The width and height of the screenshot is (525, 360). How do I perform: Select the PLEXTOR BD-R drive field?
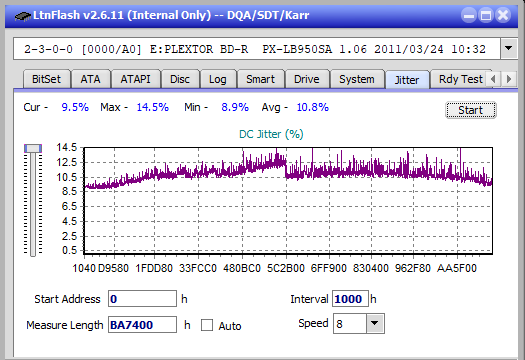(x=257, y=49)
